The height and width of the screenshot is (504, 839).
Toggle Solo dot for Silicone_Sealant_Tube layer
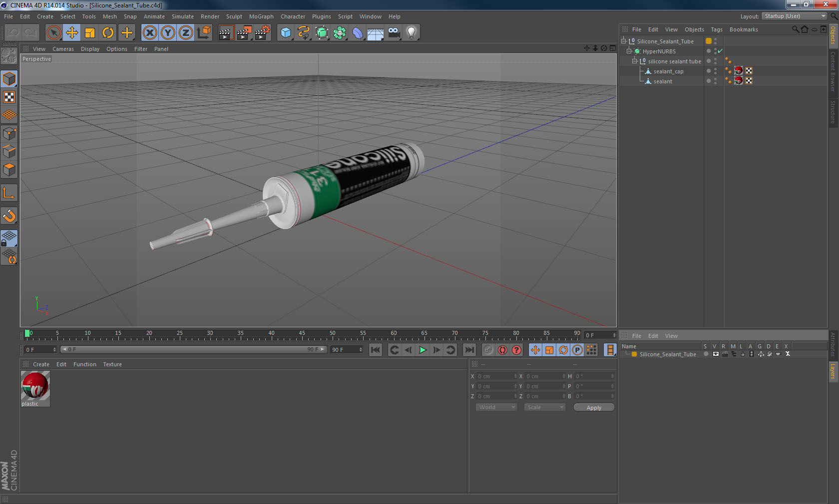click(x=706, y=354)
